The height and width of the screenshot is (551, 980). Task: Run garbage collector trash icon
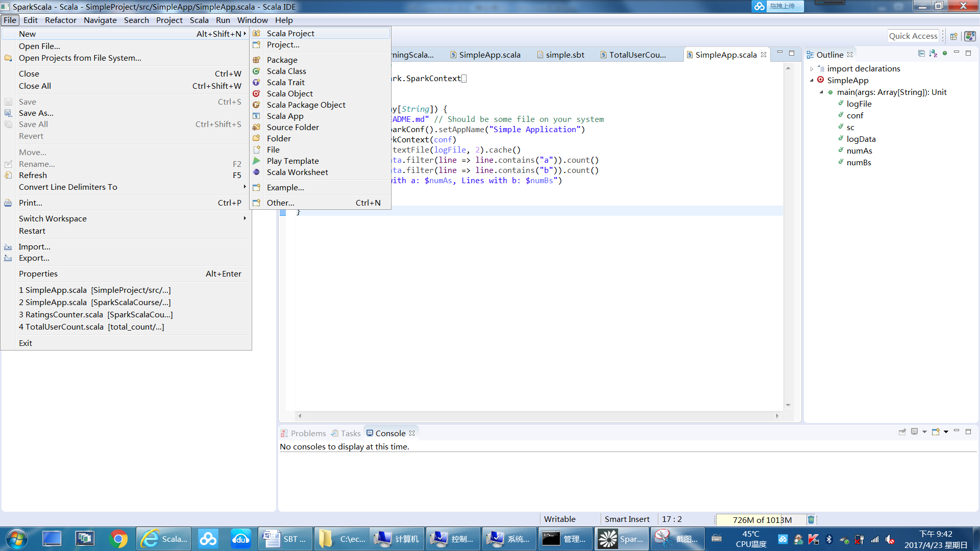point(811,519)
